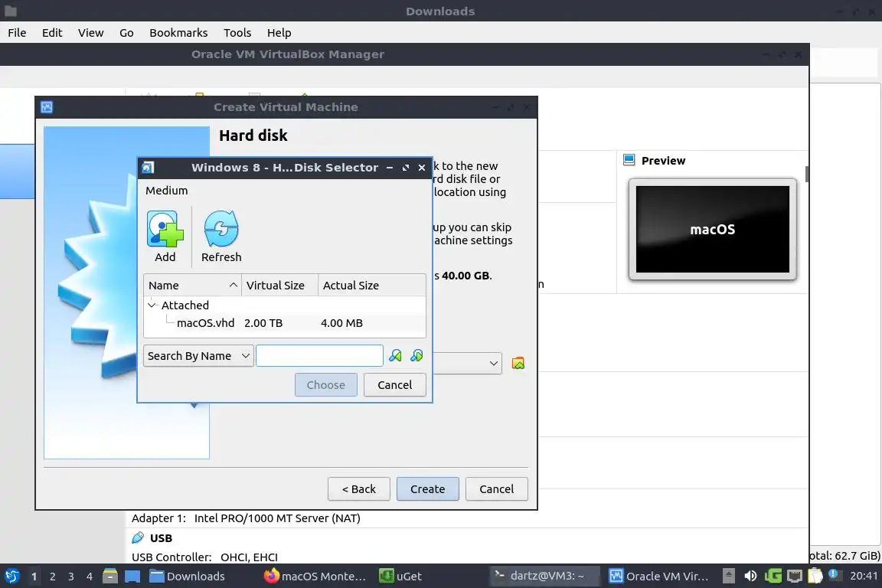The width and height of the screenshot is (882, 588).
Task: Sort by the Name column header
Action: [x=192, y=286]
